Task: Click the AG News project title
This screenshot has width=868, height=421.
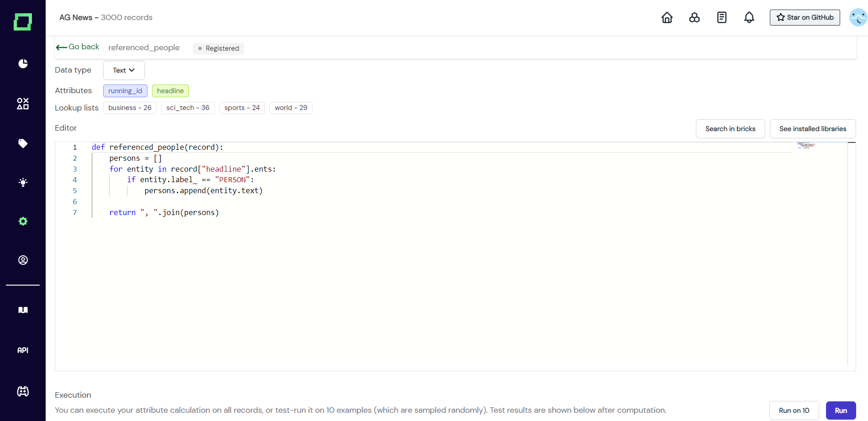Action: tap(76, 17)
